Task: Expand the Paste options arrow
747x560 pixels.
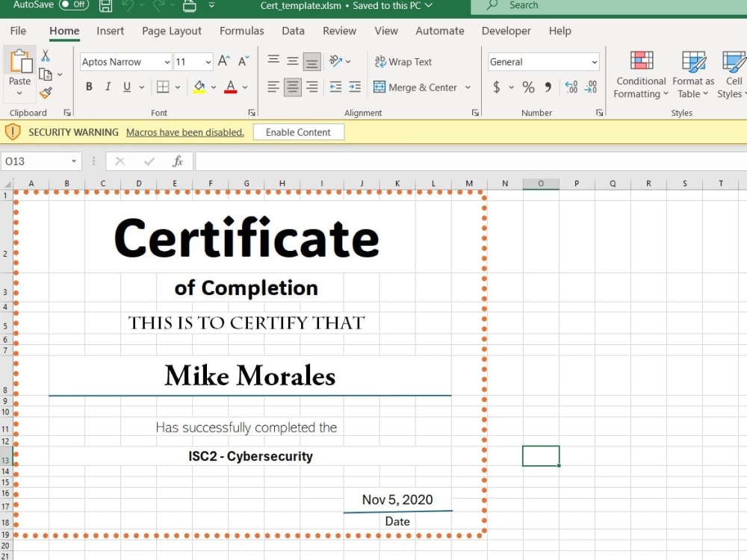Action: click(19, 93)
